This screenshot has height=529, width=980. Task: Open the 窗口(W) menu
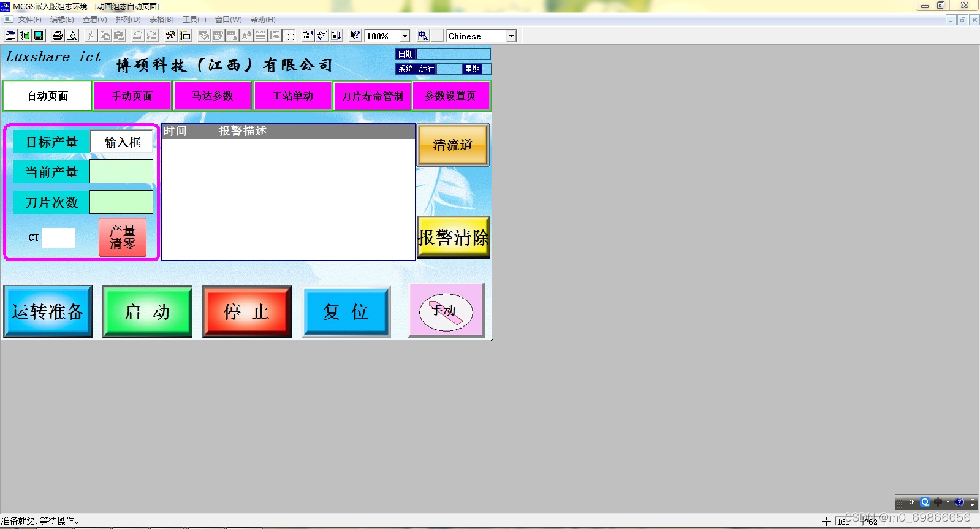click(228, 20)
